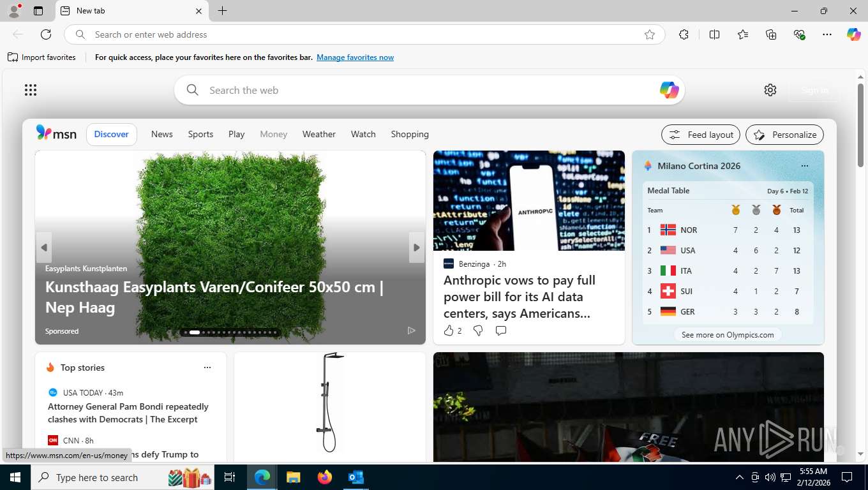Dislike the Anthropic article
Image resolution: width=868 pixels, height=490 pixels.
tap(477, 330)
